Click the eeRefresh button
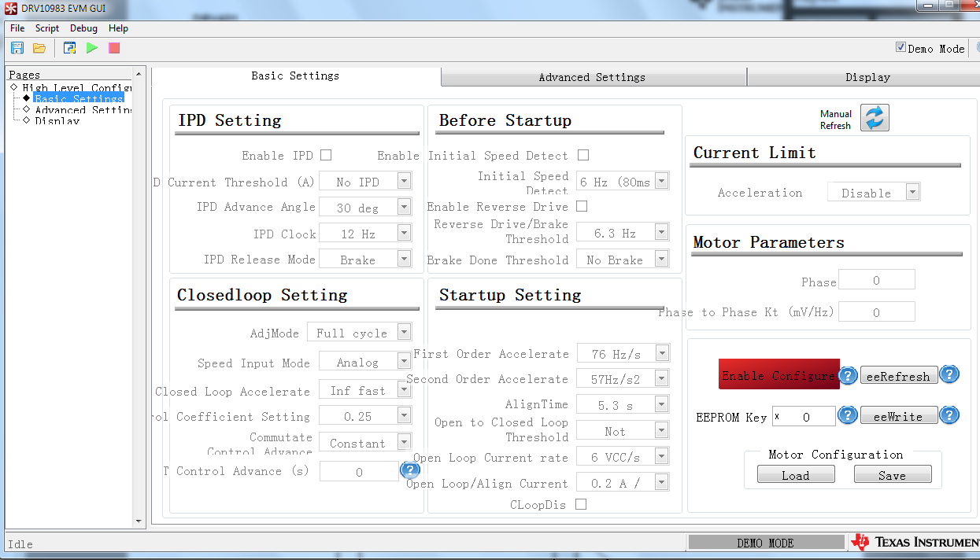The image size is (980, 560). pyautogui.click(x=898, y=376)
